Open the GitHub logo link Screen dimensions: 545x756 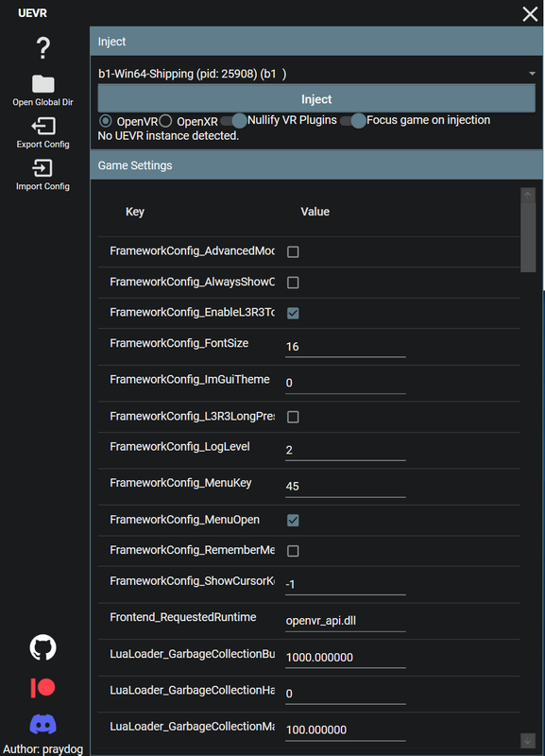[43, 647]
